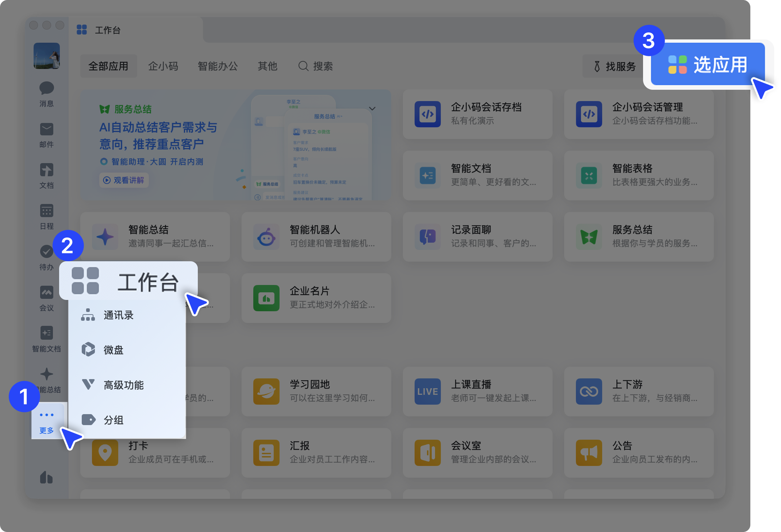Open the 汇报 report app icon
Image resolution: width=781 pixels, height=532 pixels.
(266, 453)
